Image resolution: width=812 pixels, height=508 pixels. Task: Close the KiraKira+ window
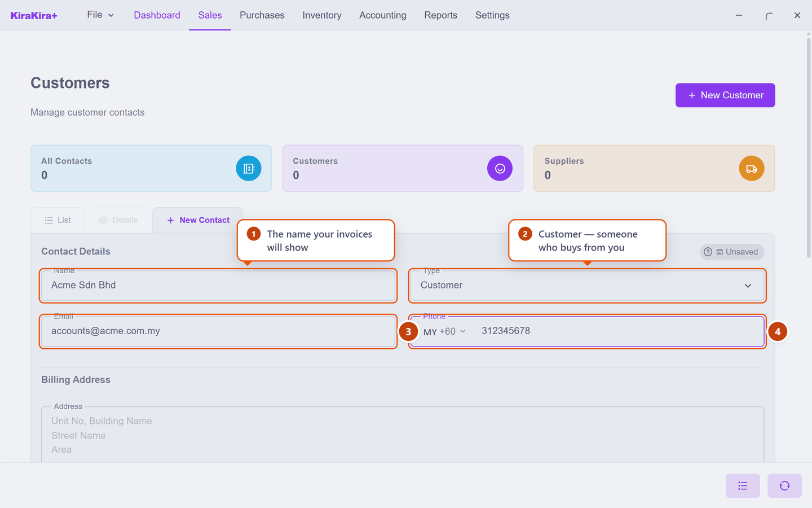(x=797, y=15)
